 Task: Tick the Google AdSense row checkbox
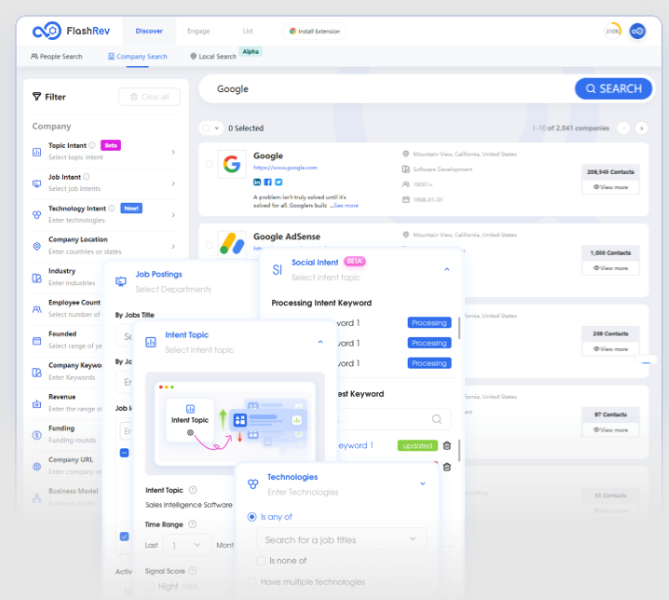tap(209, 245)
